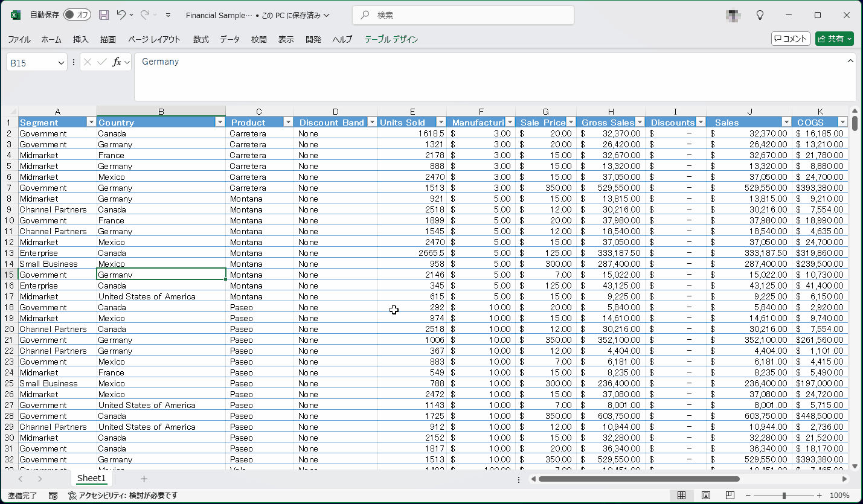Click the lightbulb tips icon
Image resolution: width=863 pixels, height=504 pixels.
click(x=760, y=15)
